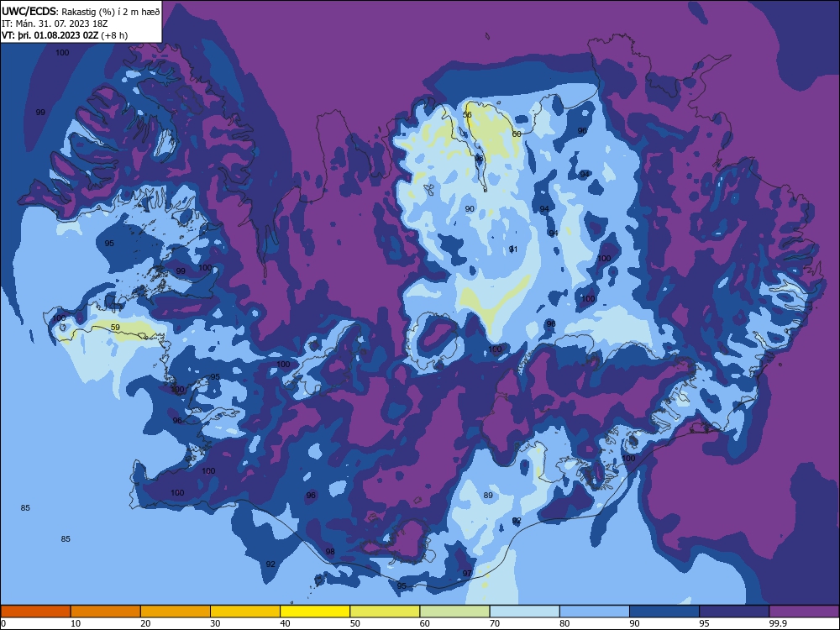
Task: Click the pale blue 70–80 legend swatch
Action: [524, 612]
